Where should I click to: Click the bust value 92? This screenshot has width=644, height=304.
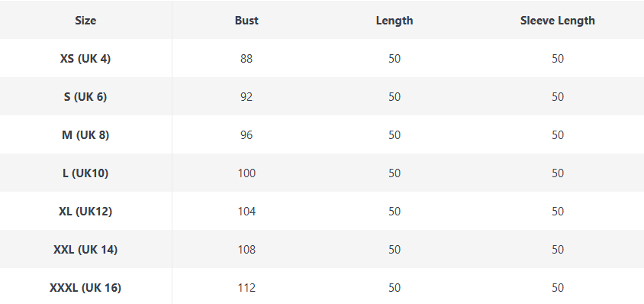246,97
